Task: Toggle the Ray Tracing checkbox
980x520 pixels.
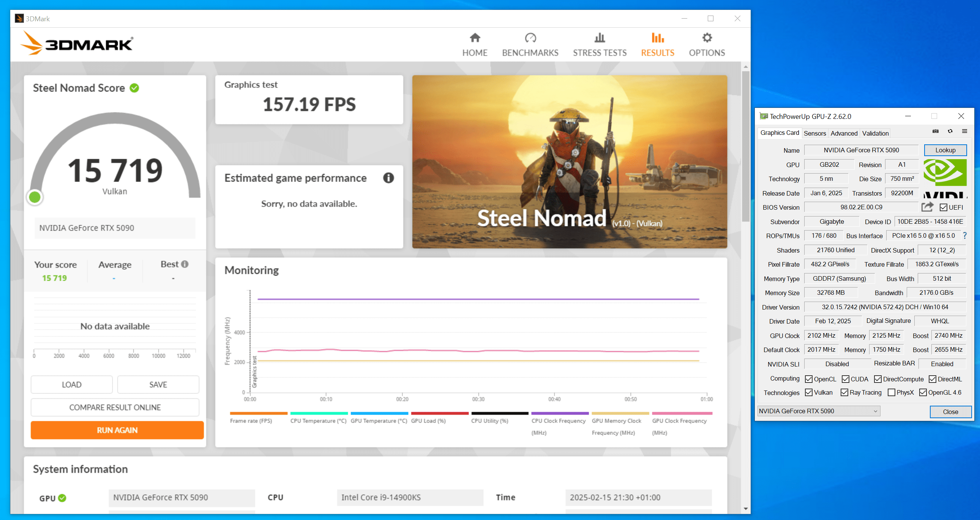Action: coord(844,392)
